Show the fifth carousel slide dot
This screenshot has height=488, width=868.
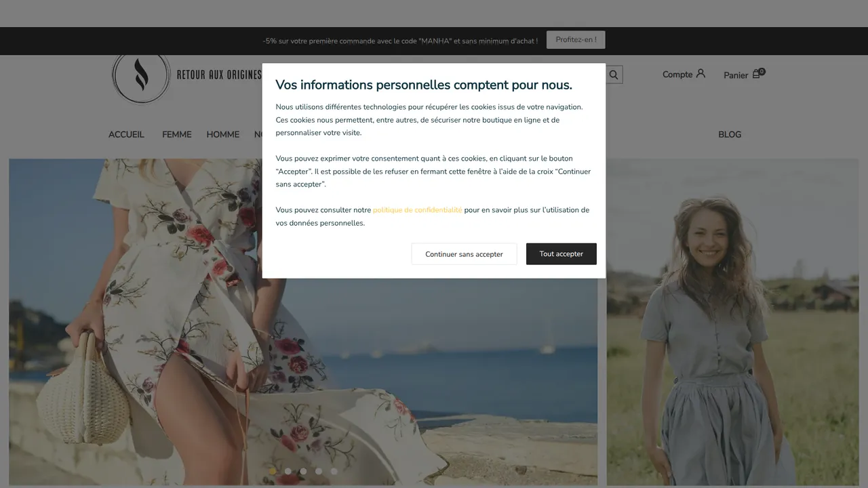334,471
